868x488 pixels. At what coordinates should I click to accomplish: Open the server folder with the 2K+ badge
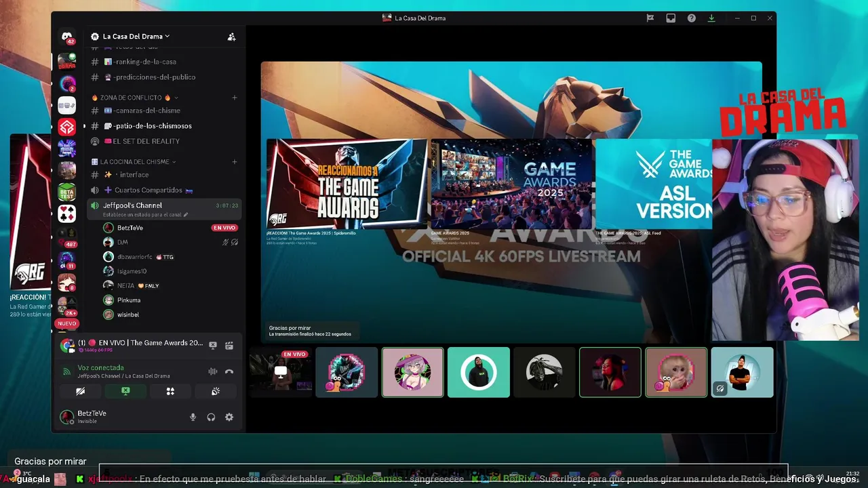67,305
